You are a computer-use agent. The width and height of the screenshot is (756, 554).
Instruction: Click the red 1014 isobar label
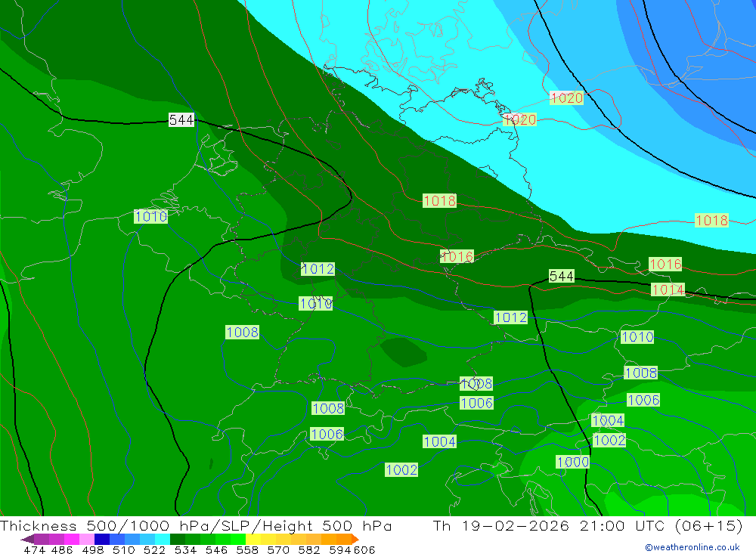[668, 289]
